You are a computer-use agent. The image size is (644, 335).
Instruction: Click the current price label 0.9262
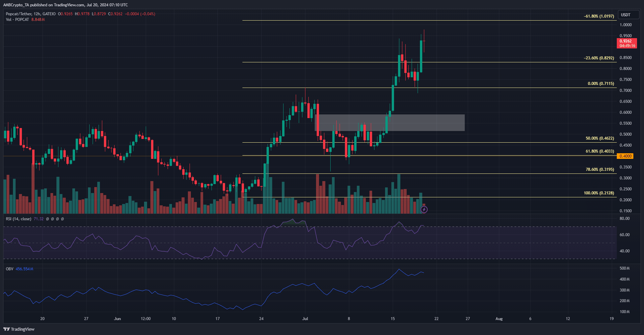(627, 43)
